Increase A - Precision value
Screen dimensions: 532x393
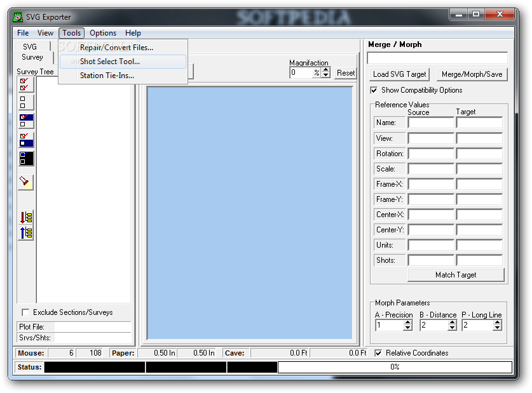tap(408, 323)
